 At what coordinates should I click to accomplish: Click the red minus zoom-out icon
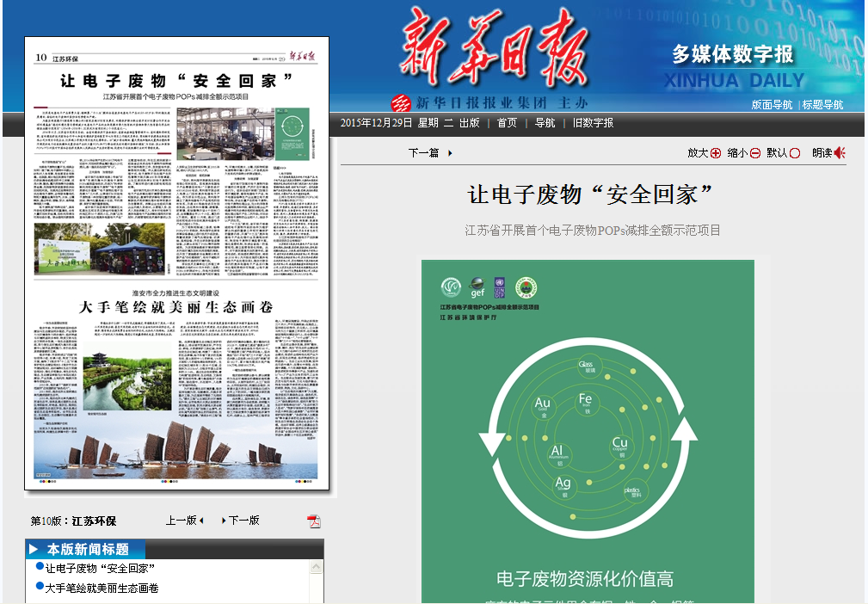[755, 153]
